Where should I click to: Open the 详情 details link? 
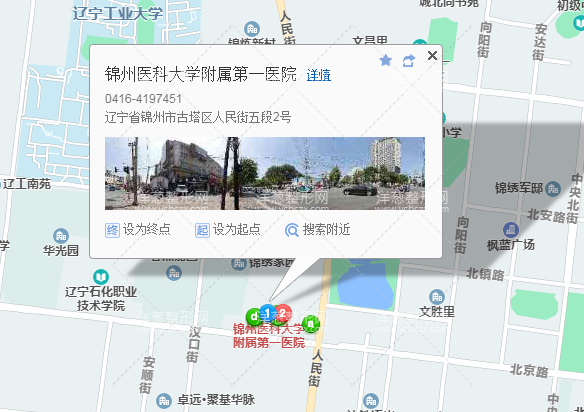pyautogui.click(x=318, y=75)
